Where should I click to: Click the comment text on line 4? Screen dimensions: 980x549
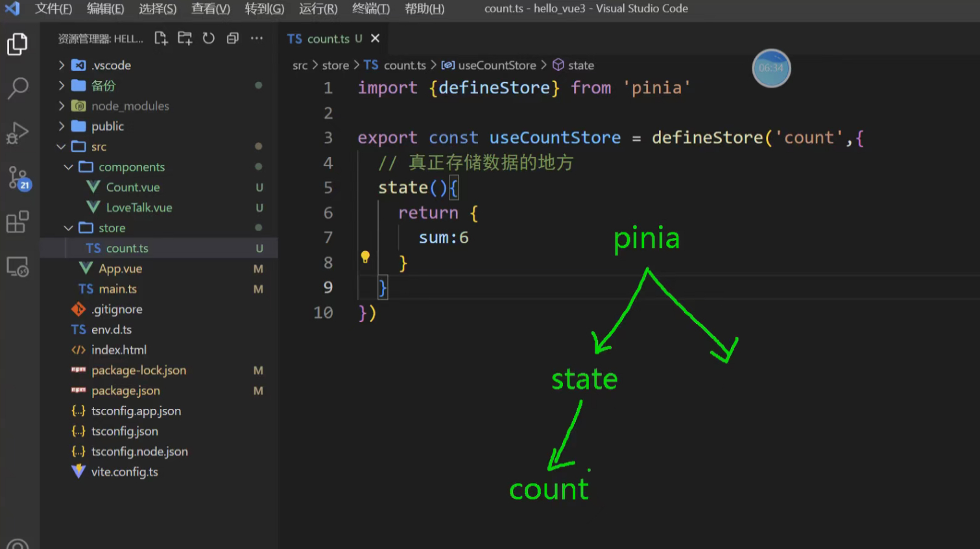[476, 162]
